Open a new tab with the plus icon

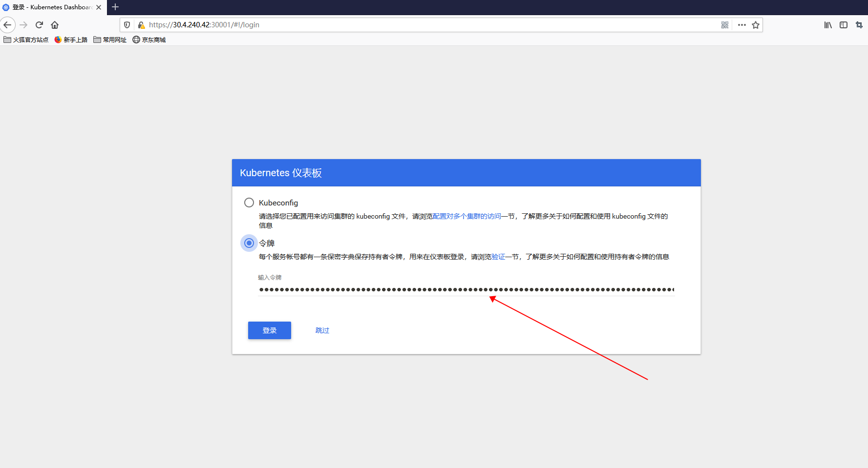[115, 7]
